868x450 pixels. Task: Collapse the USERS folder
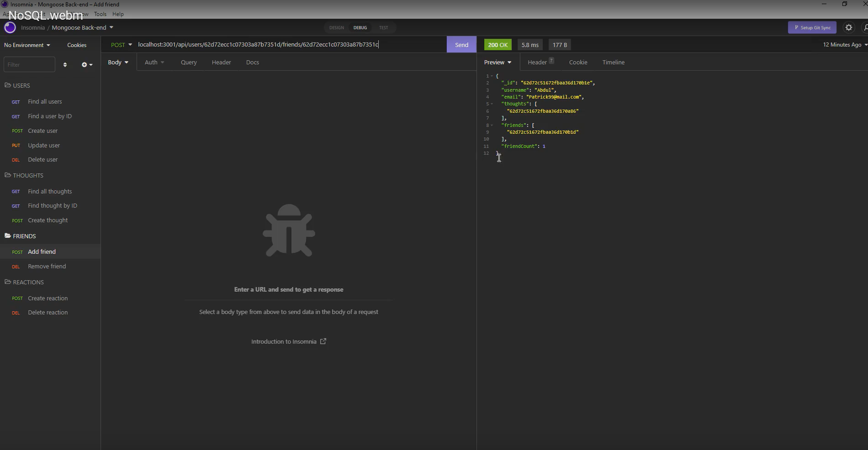17,85
